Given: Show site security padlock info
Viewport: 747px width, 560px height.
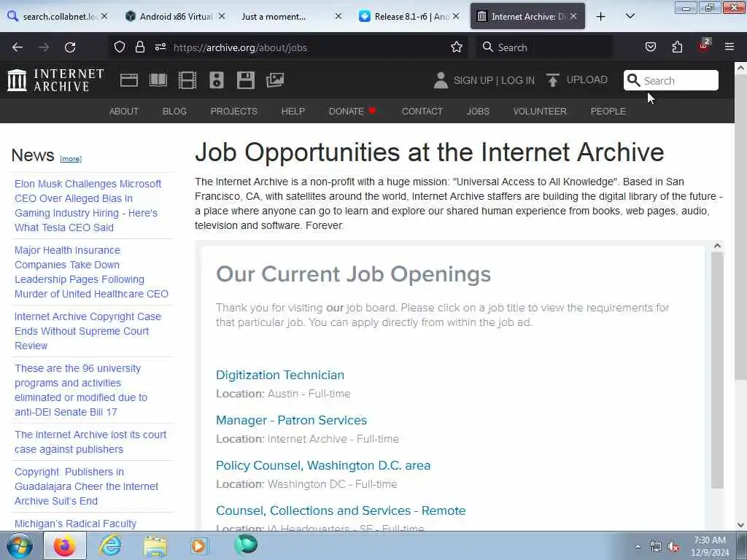Looking at the screenshot, I should pos(139,47).
